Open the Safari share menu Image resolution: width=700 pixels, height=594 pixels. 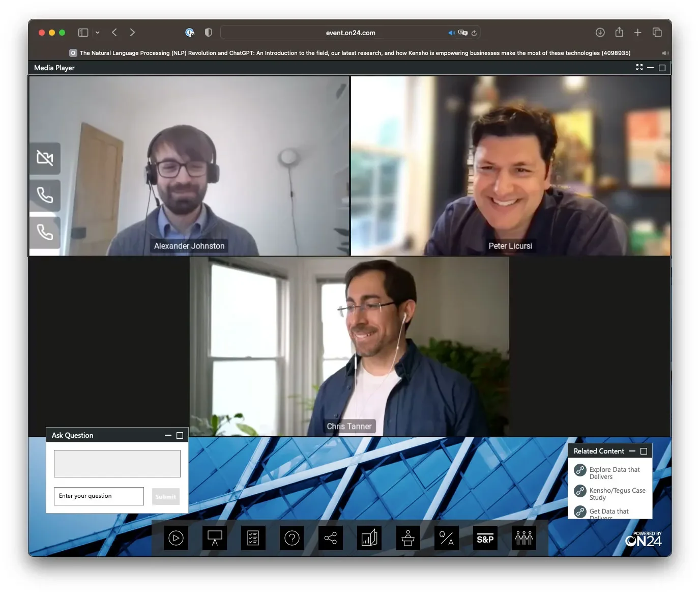tap(619, 32)
